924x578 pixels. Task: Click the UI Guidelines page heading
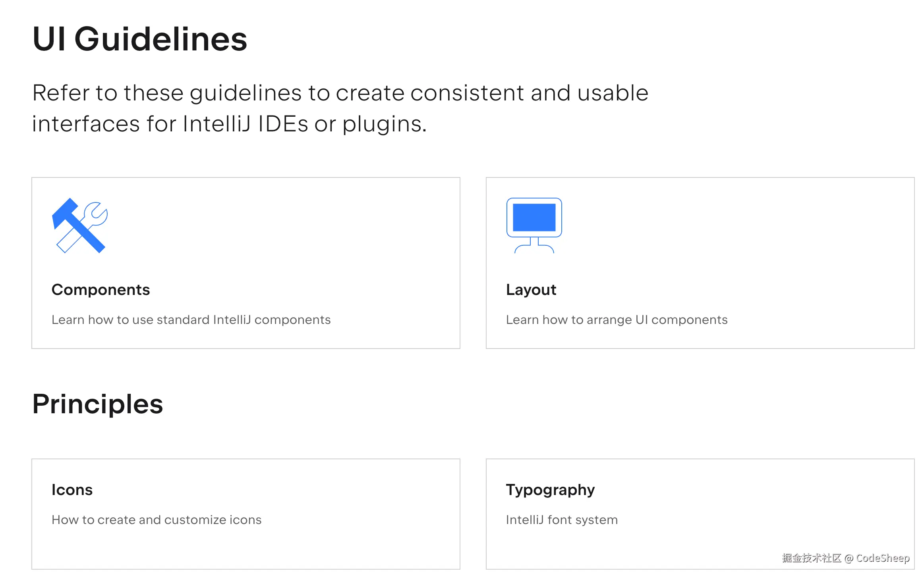coord(140,39)
